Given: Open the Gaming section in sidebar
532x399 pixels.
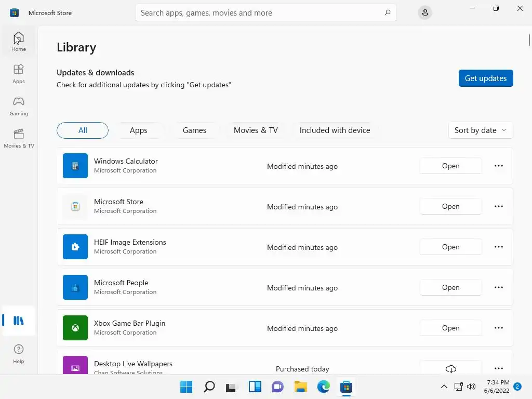Looking at the screenshot, I should pyautogui.click(x=19, y=106).
